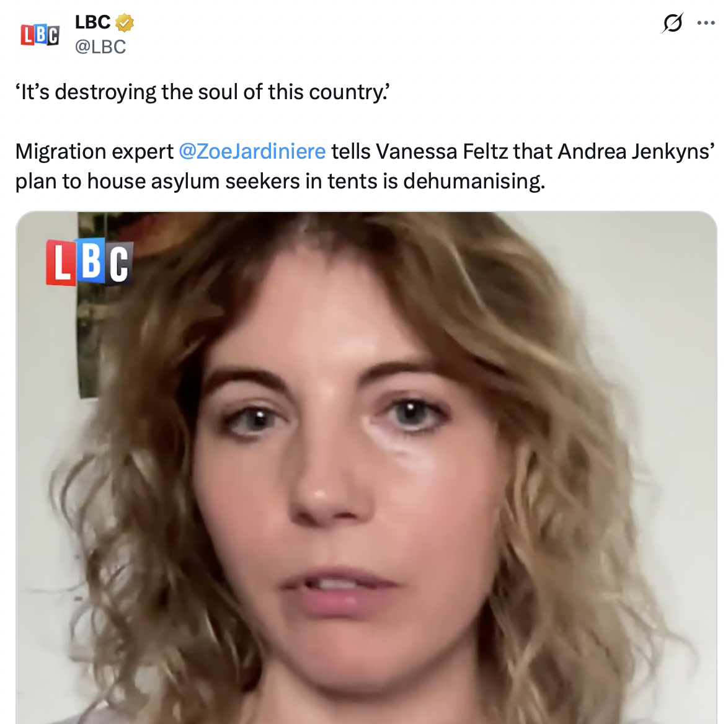Viewport: 728px width, 724px height.
Task: Click the blue B block in the video watermark
Action: [91, 260]
